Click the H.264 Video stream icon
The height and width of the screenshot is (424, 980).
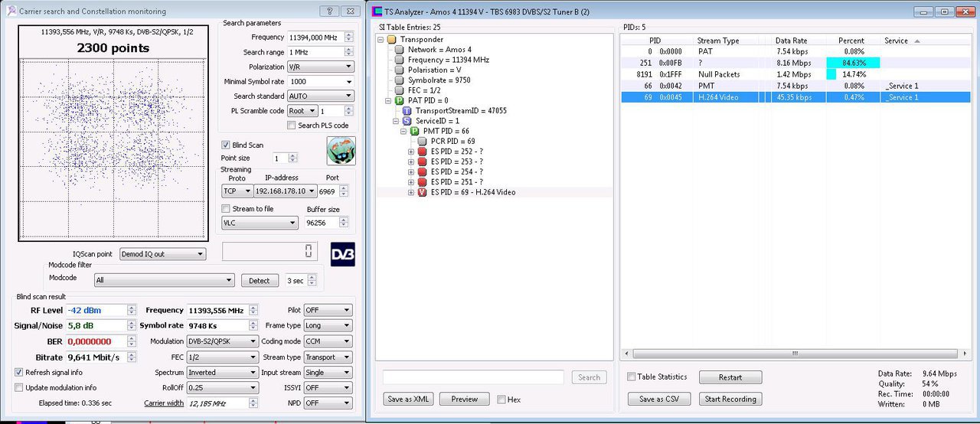(x=422, y=192)
